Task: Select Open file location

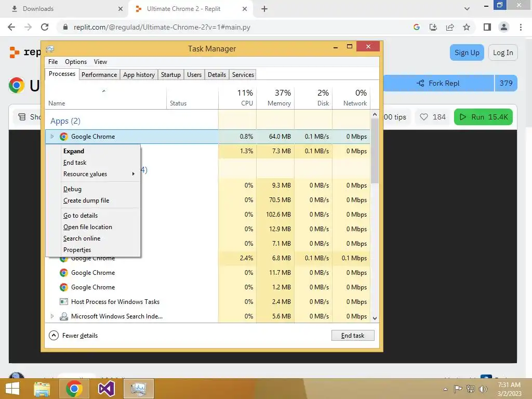Action: [93, 227]
